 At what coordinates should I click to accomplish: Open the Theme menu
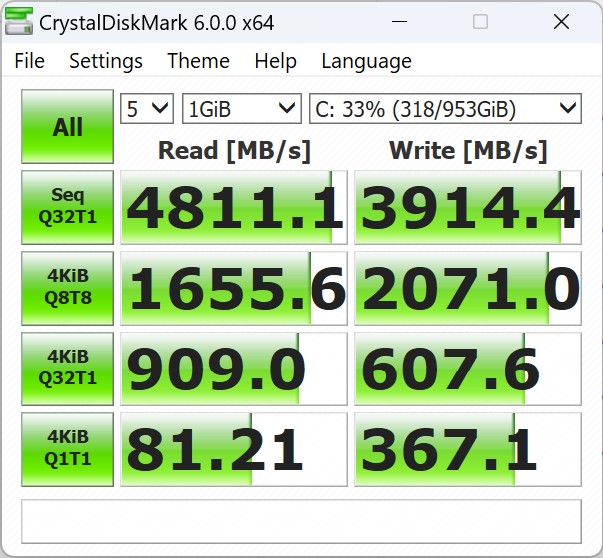[x=198, y=61]
